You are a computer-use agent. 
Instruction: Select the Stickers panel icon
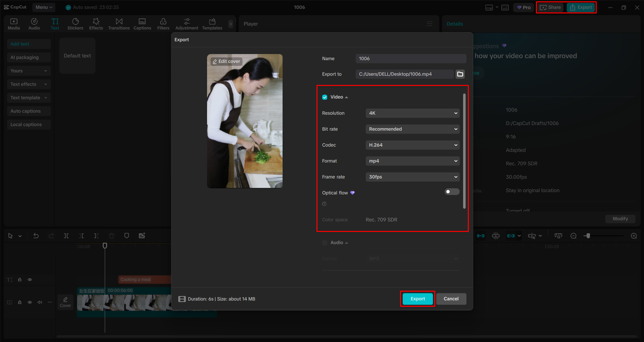(x=75, y=23)
